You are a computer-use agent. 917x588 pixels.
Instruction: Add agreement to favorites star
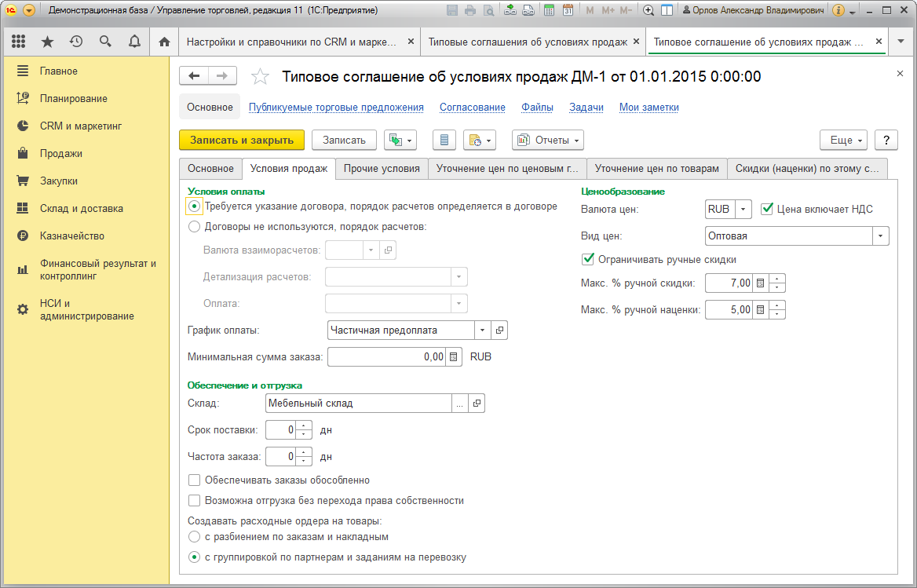260,77
